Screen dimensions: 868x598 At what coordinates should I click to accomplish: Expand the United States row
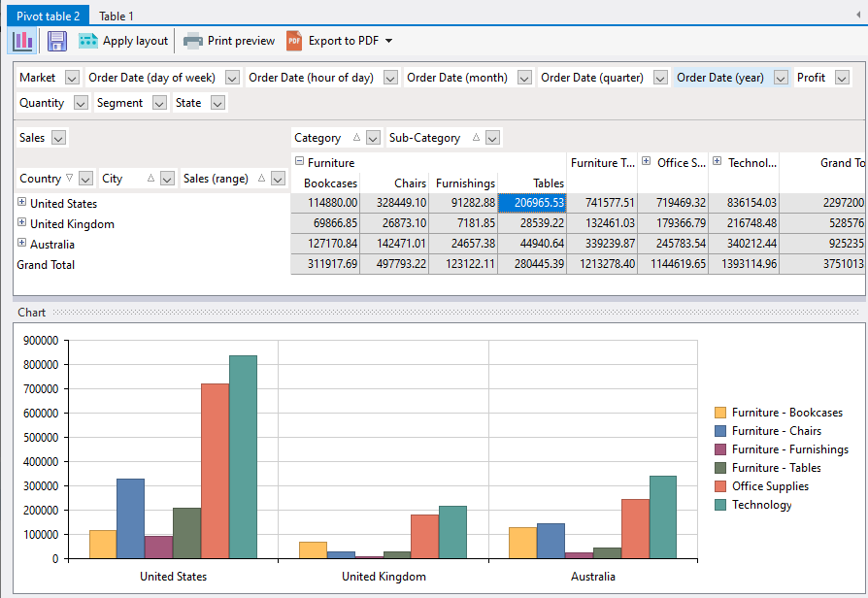(x=21, y=203)
